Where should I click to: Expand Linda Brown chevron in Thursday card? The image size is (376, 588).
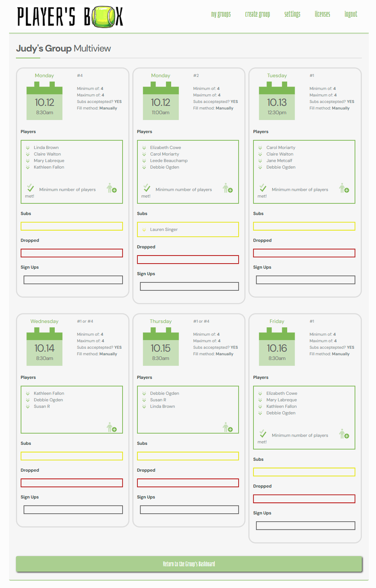pyautogui.click(x=144, y=407)
